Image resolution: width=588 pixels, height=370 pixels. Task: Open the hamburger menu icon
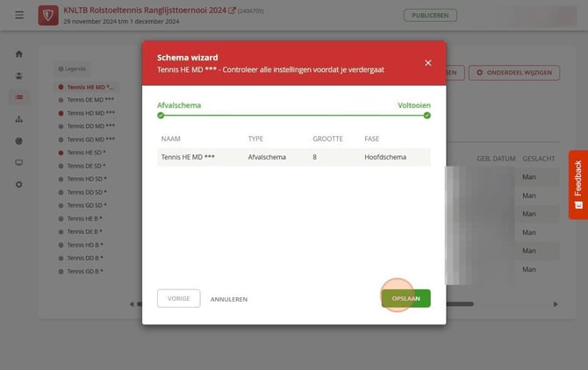(x=19, y=15)
